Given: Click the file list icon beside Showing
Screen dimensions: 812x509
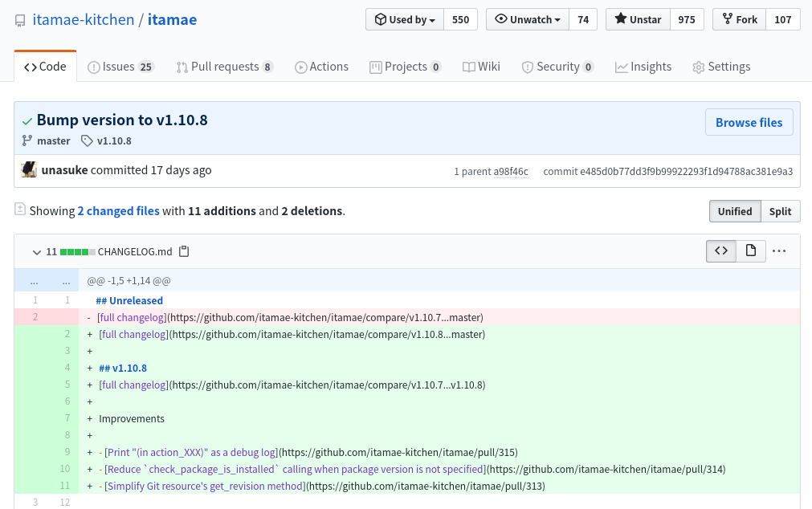Looking at the screenshot, I should click(20, 210).
